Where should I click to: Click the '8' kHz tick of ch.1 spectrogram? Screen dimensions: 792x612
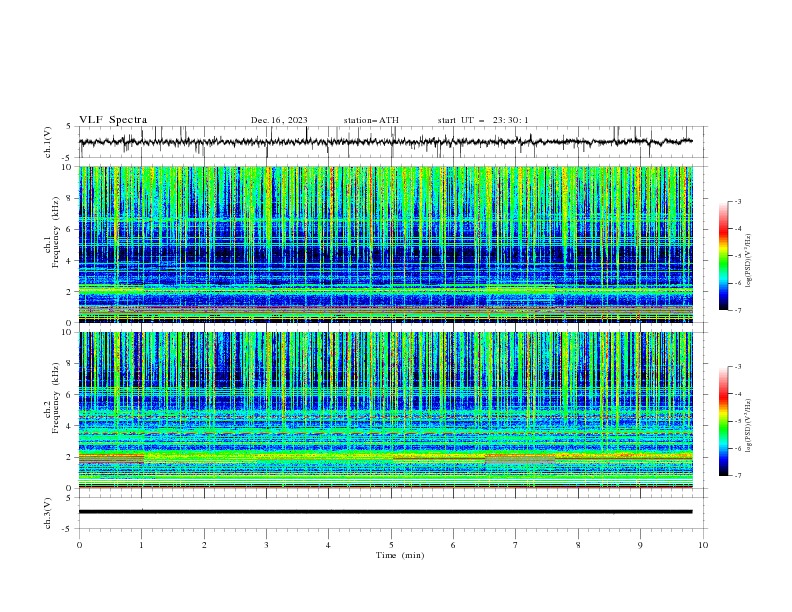coord(71,198)
